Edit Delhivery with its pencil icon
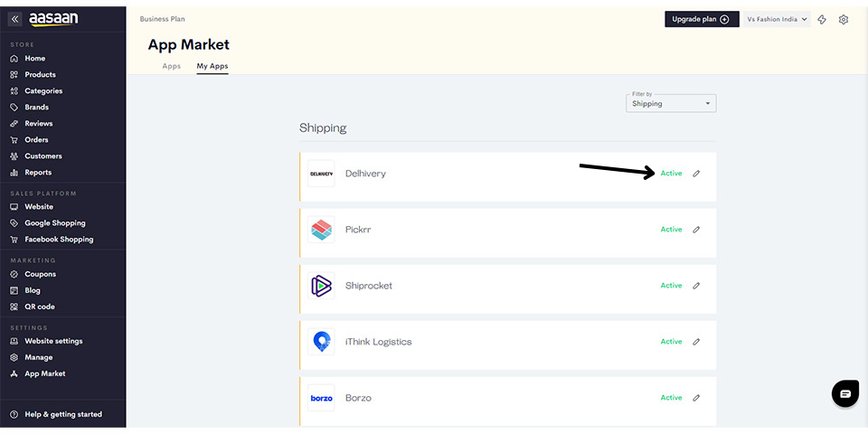The image size is (868, 434). point(696,174)
